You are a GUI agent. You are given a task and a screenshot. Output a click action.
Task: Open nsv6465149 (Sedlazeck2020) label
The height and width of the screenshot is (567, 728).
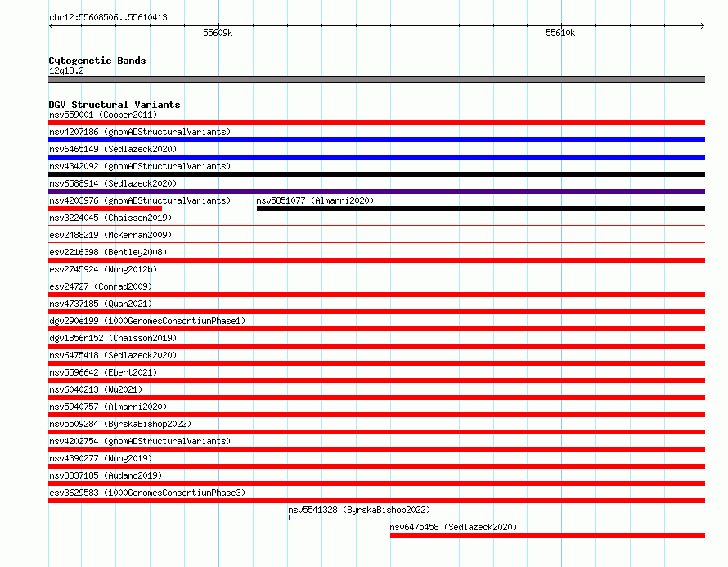tap(113, 149)
